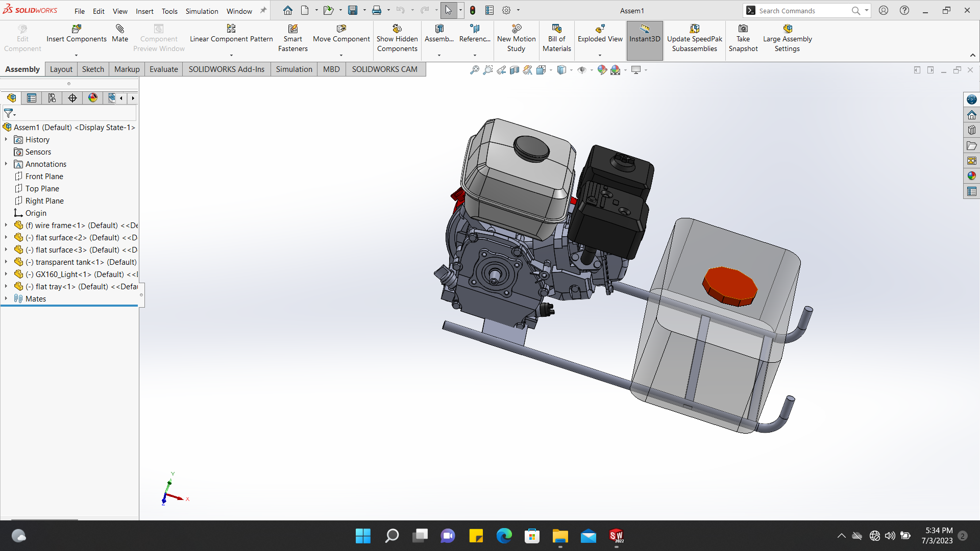Image resolution: width=980 pixels, height=551 pixels.
Task: Click Bill of Materials icon
Action: point(556,38)
